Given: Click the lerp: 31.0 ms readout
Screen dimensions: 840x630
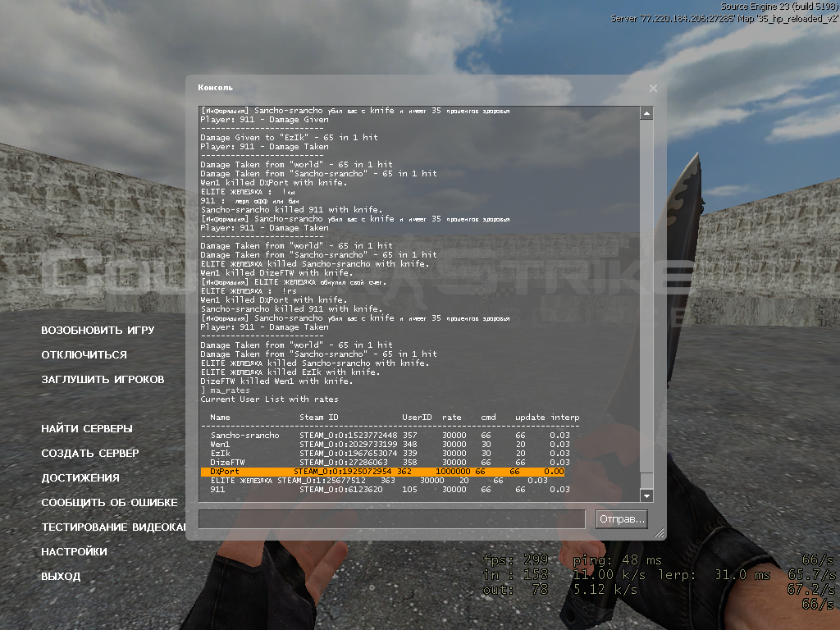Looking at the screenshot, I should [x=714, y=575].
